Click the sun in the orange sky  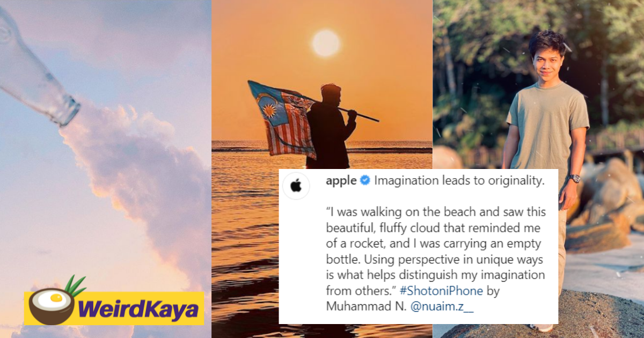326,43
